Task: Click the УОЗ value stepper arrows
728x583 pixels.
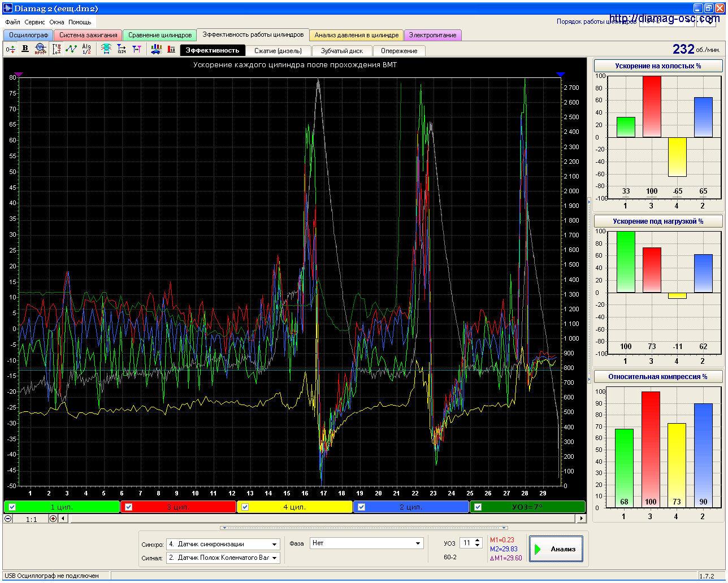Action: tap(478, 543)
